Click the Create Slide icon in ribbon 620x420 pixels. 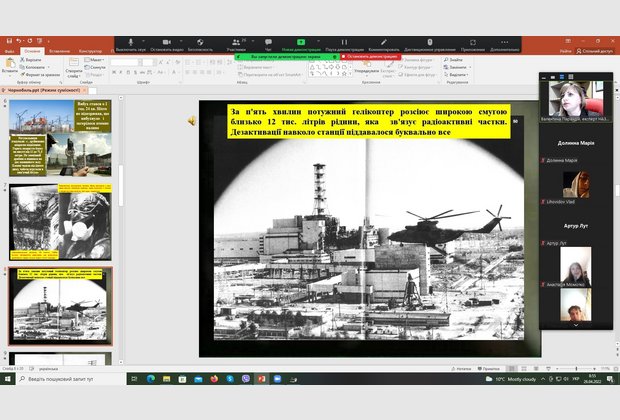(74, 64)
